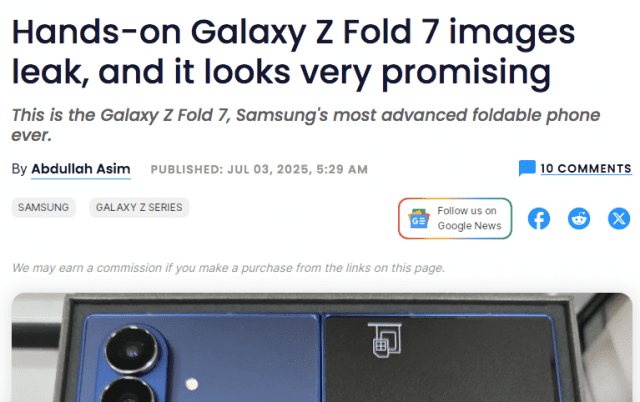Share the article on Reddit
Image resolution: width=640 pixels, height=402 pixels.
click(579, 219)
